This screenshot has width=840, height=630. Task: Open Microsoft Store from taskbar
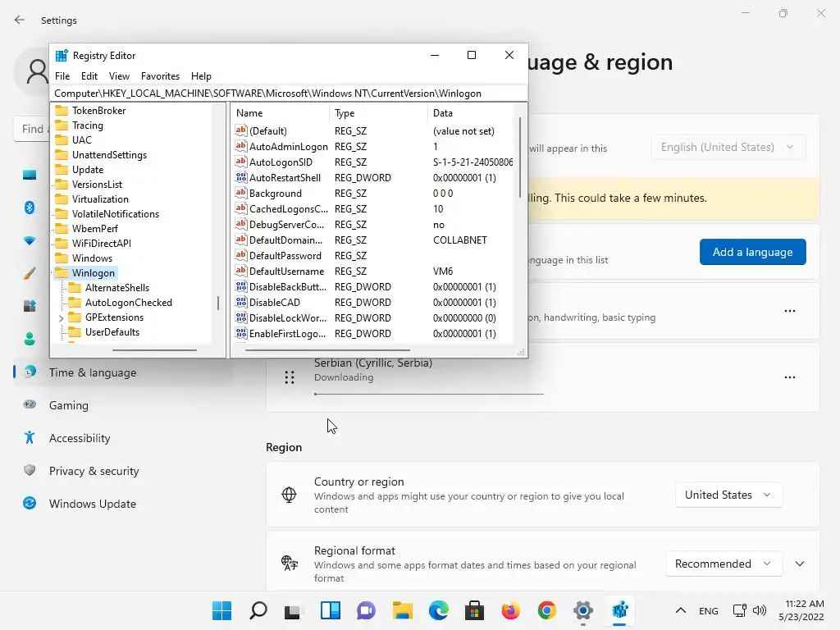pyautogui.click(x=475, y=610)
